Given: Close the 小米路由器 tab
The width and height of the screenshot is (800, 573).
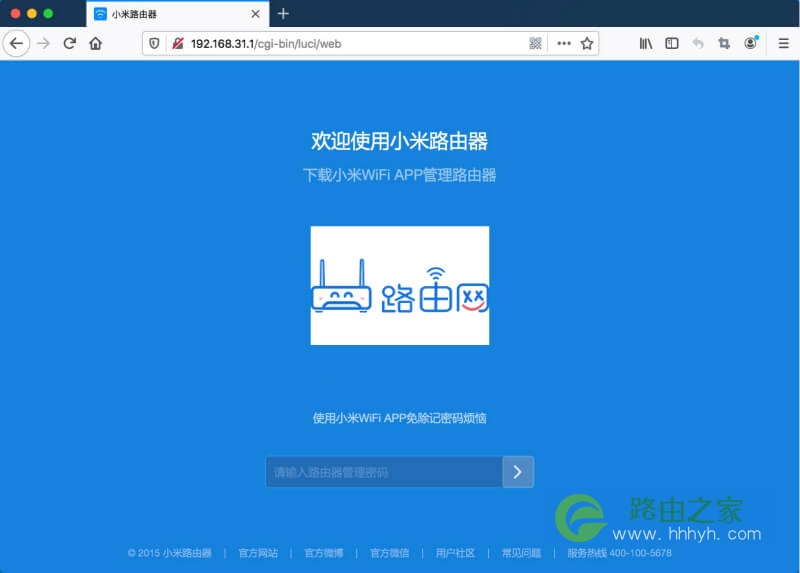Looking at the screenshot, I should (x=256, y=14).
